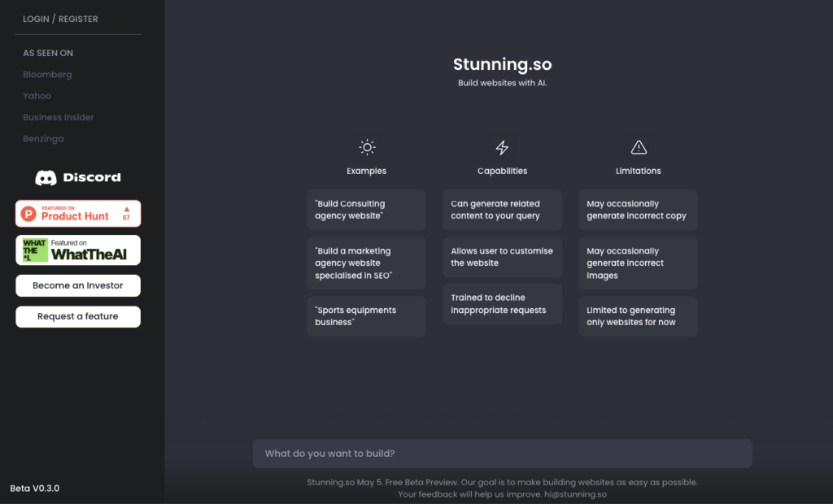Screen dimensions: 833x504
Task: Select "Build Consulting agency website" example
Action: click(367, 210)
